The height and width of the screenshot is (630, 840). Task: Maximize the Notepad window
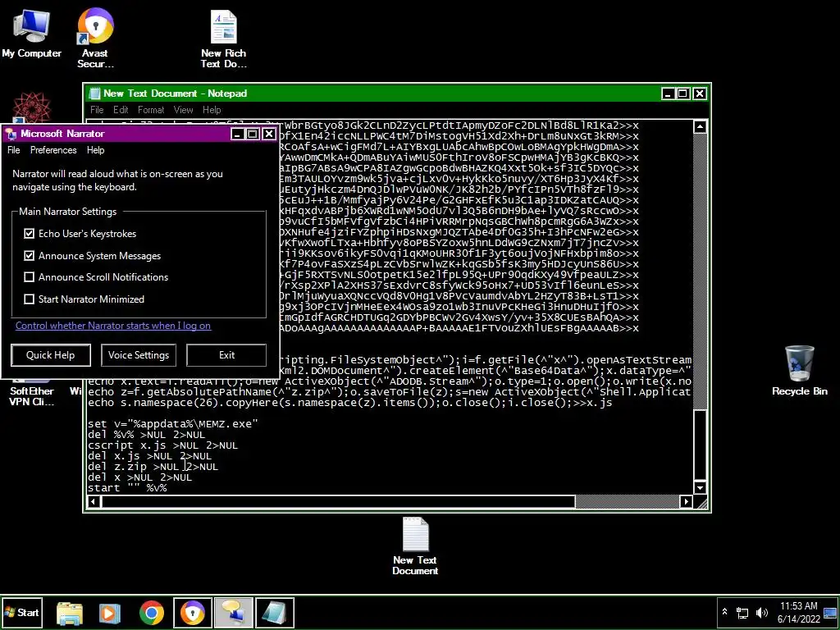[683, 94]
